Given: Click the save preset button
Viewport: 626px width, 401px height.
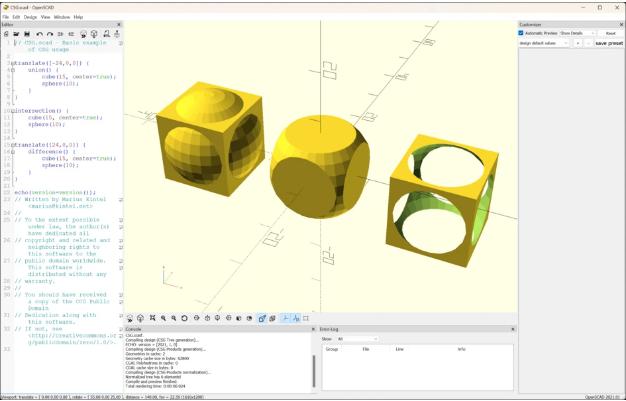Looking at the screenshot, I should [609, 43].
